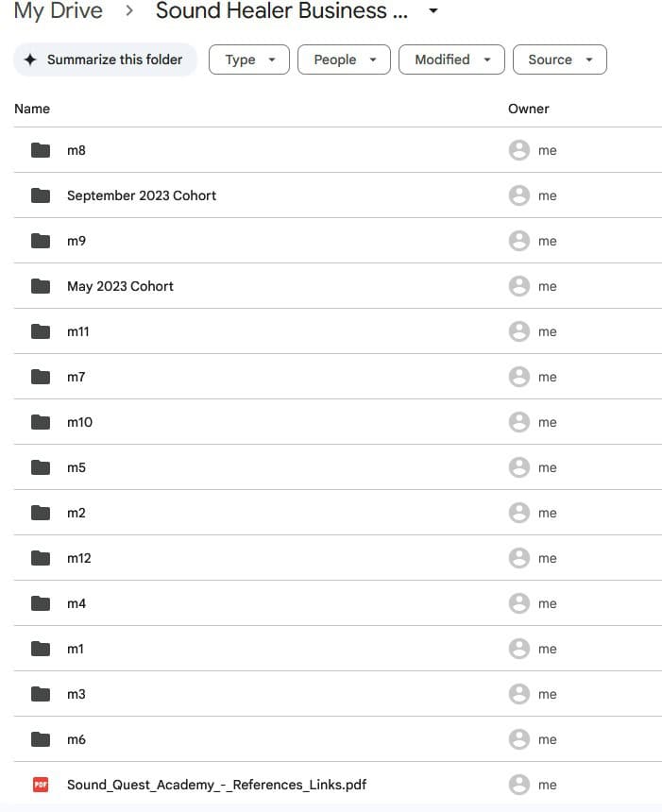Click the May 2023 Cohort folder icon
Viewport: 662px width, 812px height.
pos(40,286)
